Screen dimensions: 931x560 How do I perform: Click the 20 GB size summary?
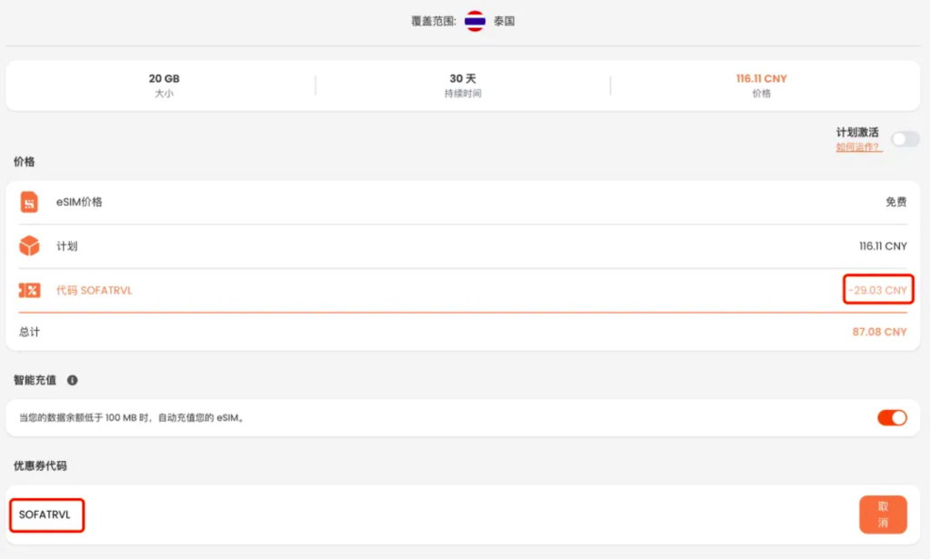click(164, 85)
